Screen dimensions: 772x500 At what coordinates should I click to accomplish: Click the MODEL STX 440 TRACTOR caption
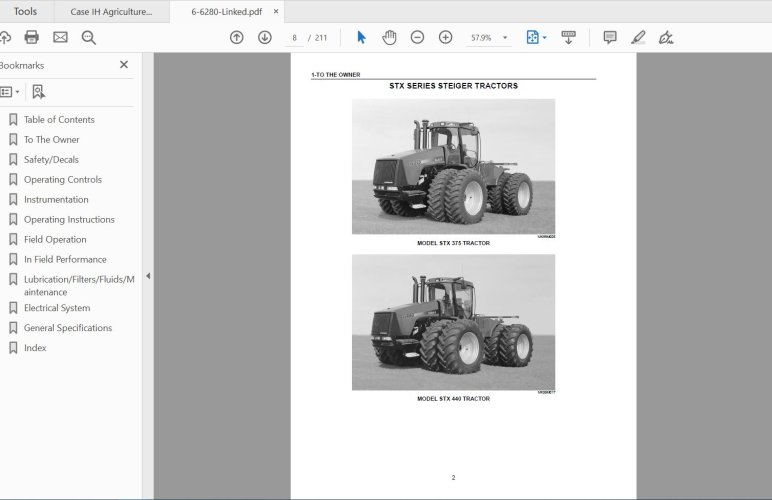(x=453, y=399)
